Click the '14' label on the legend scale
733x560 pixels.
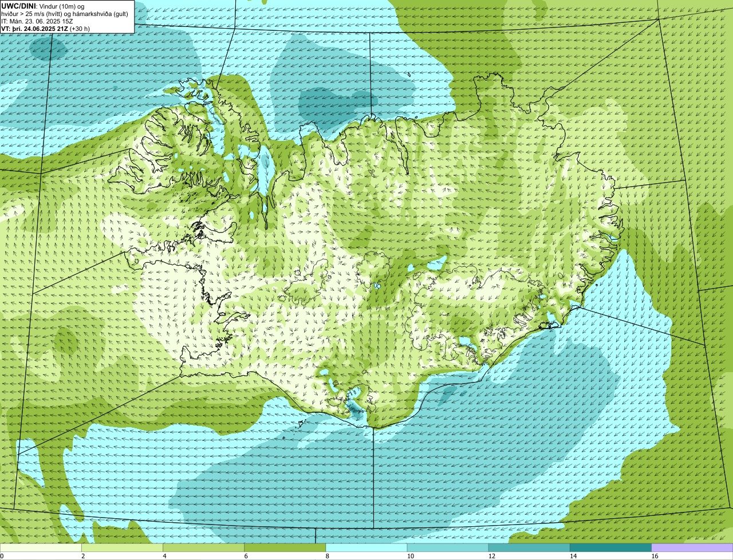click(573, 556)
